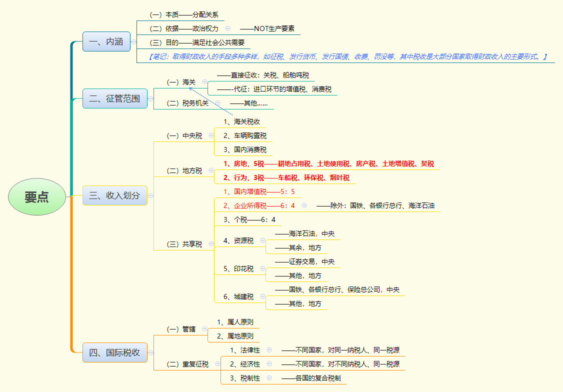This screenshot has height=392, width=563.
Task: Click the ——NOT生产要素 note
Action: tap(267, 28)
